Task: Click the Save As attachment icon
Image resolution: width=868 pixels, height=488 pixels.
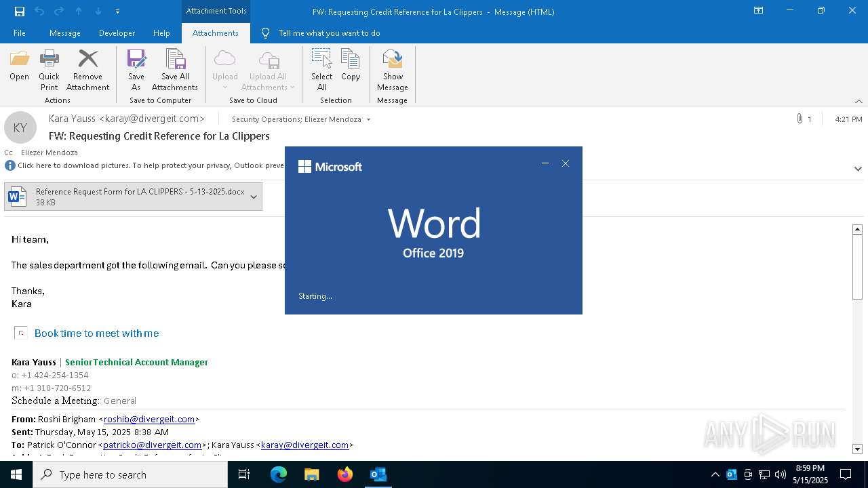Action: click(136, 70)
